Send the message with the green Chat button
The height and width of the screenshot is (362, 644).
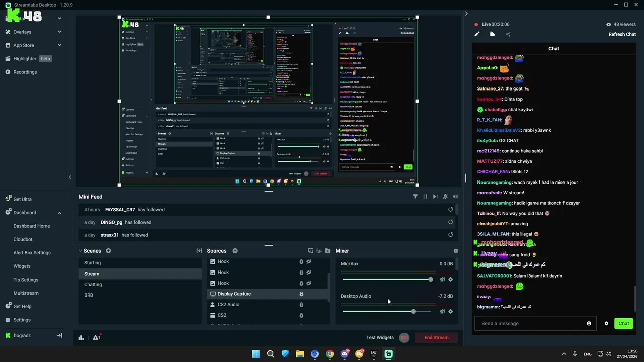point(624,323)
